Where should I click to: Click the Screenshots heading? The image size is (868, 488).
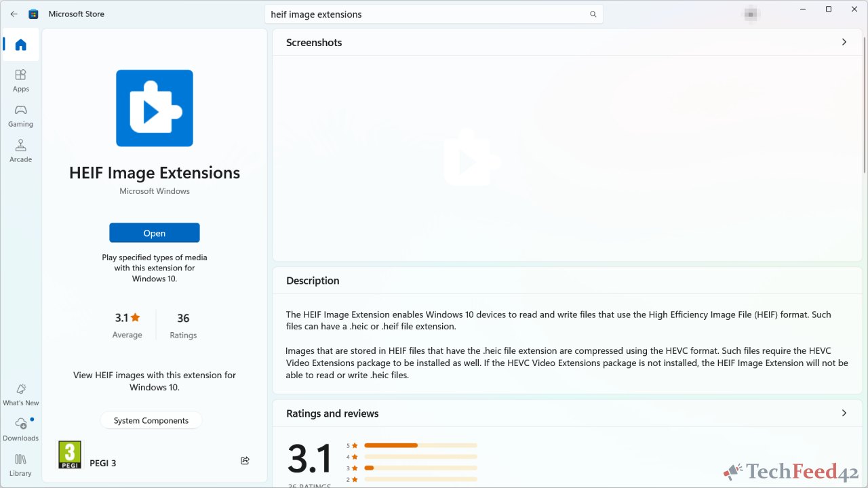[x=314, y=42]
